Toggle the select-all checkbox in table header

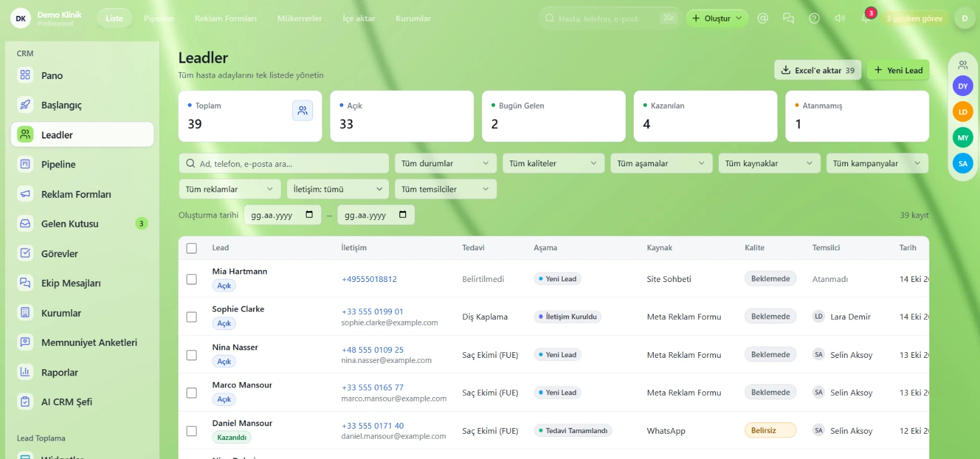click(x=192, y=248)
